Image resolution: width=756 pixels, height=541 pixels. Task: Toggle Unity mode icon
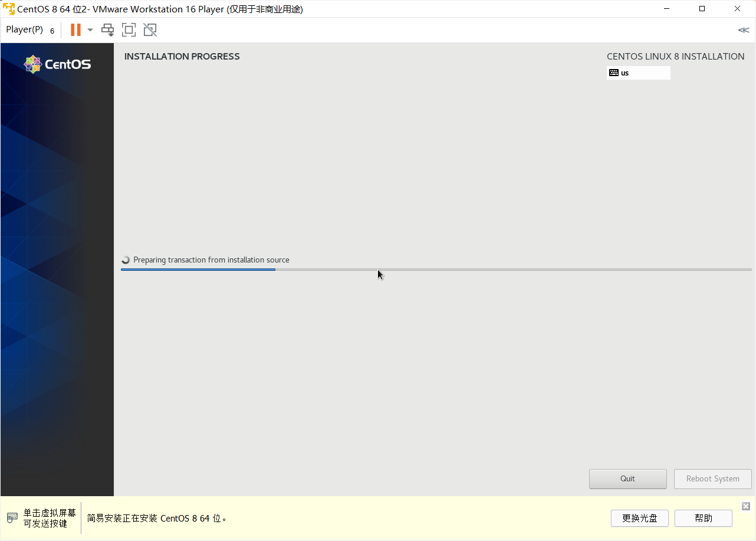point(150,30)
